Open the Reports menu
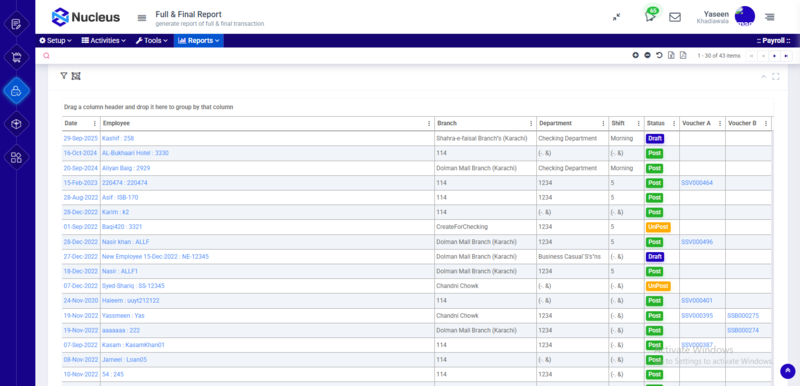Image resolution: width=800 pixels, height=386 pixels. [198, 41]
